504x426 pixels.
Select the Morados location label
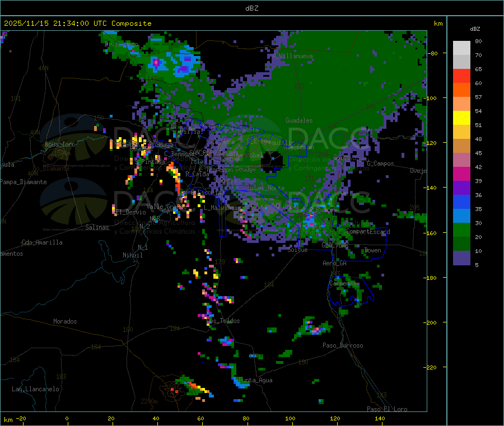[65, 321]
